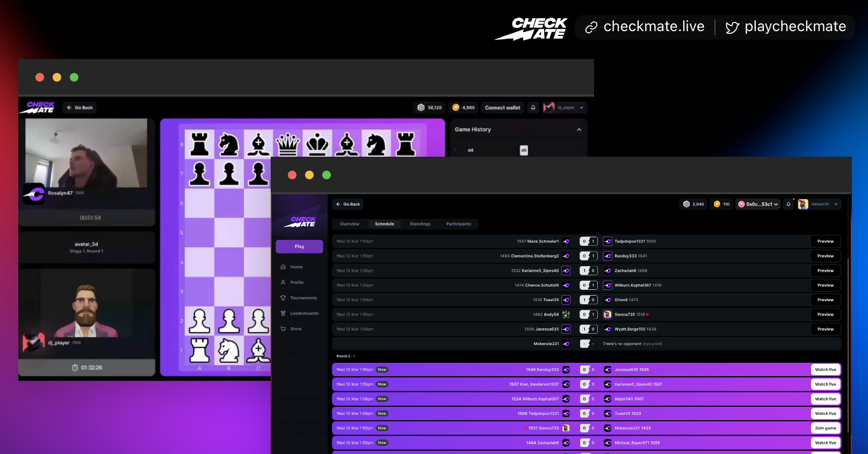Viewport: 868px width, 454px height.
Task: Click the 0-1 score badge in the Mack.Schmeler1 row
Action: point(589,241)
